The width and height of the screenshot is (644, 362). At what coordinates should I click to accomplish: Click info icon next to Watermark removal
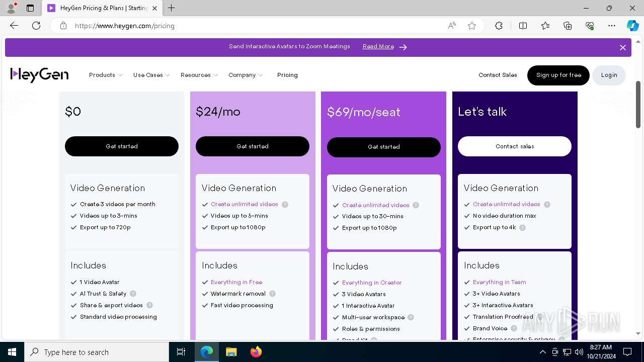coord(272,294)
